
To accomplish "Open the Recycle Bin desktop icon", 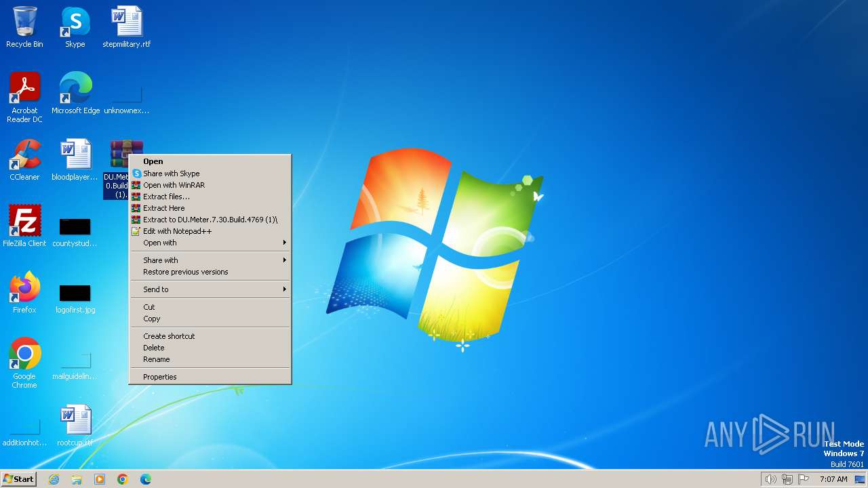I will click(24, 27).
